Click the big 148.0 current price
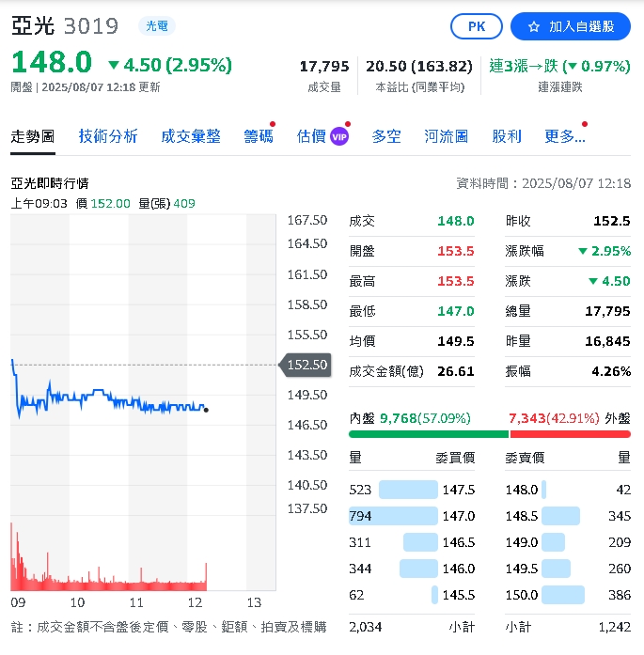Image resolution: width=644 pixels, height=655 pixels. pyautogui.click(x=52, y=62)
